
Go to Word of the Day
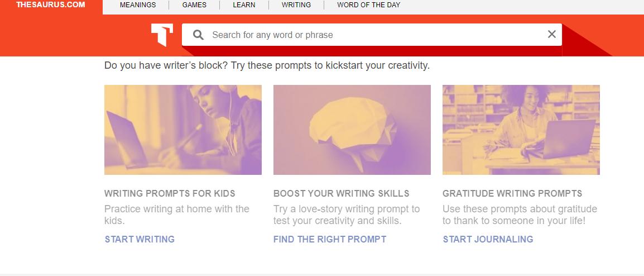pos(368,5)
